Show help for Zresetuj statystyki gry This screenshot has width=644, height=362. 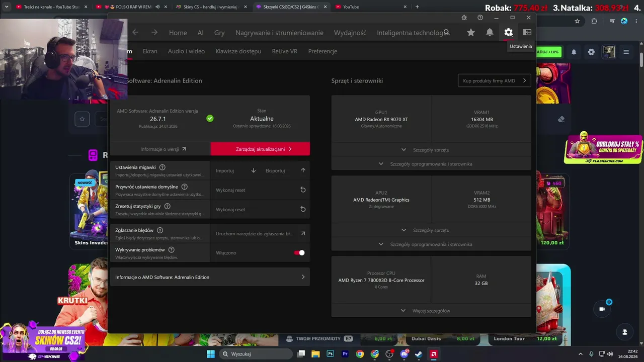pyautogui.click(x=168, y=206)
